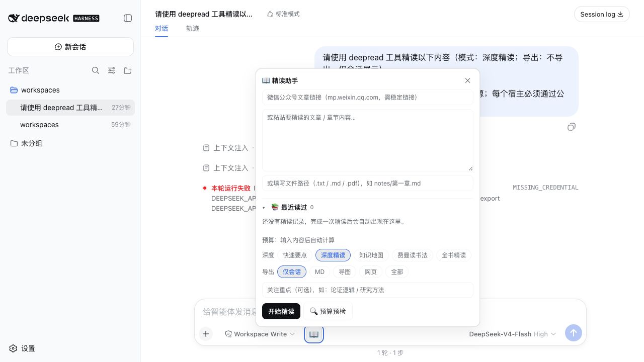Click the search icon in workspace header
The image size is (644, 362).
tap(96, 70)
